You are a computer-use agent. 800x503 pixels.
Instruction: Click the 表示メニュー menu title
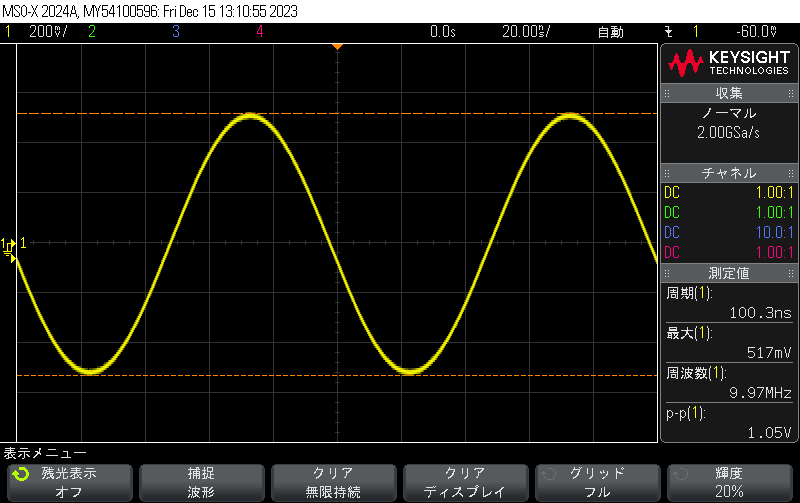tap(45, 453)
